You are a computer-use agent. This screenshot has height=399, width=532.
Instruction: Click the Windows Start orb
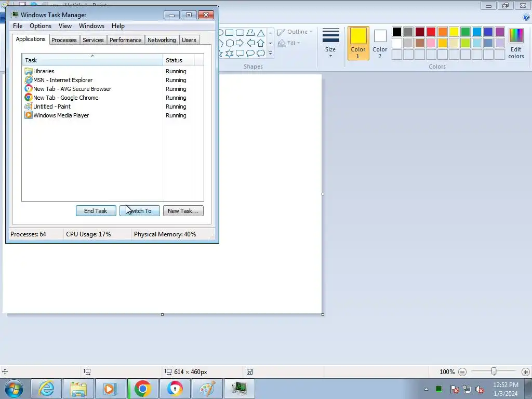(14, 389)
